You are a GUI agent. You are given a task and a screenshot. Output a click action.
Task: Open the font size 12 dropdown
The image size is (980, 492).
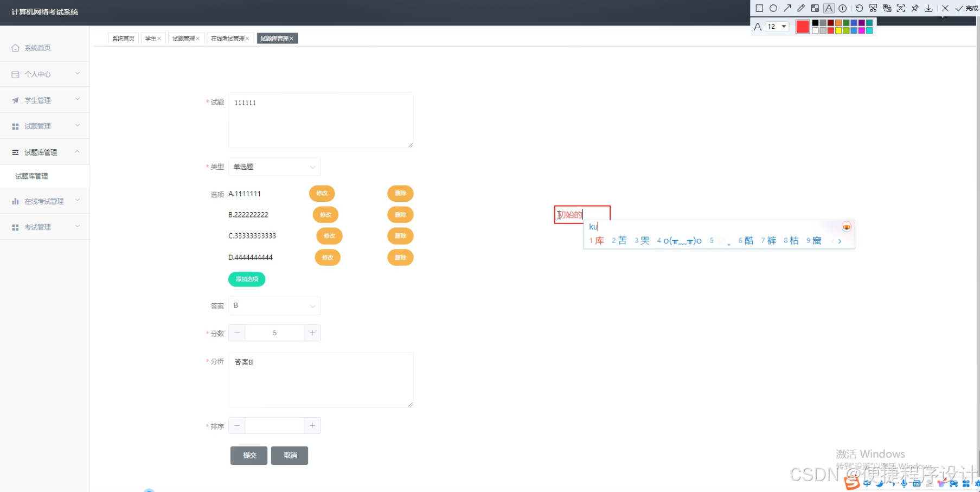[777, 27]
